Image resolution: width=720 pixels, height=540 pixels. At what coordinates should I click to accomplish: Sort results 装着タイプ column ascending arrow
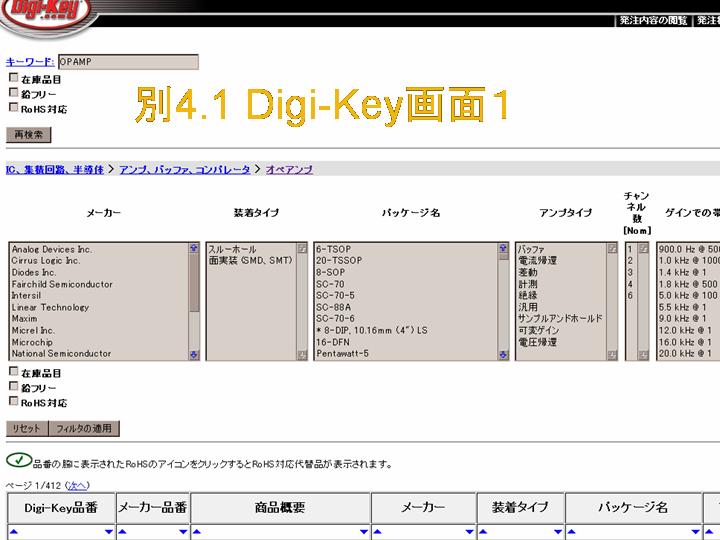pos(483,532)
